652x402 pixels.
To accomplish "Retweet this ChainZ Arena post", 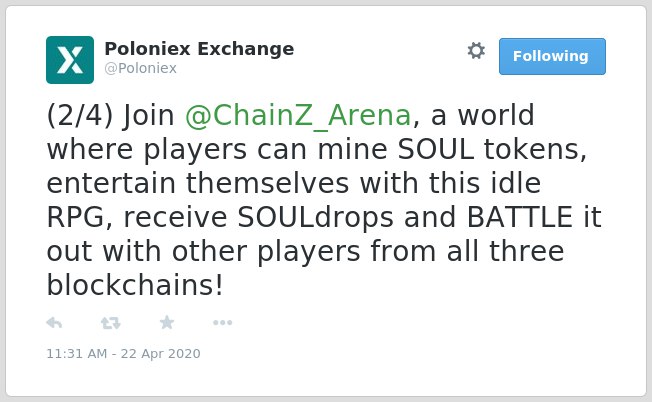I will pos(111,323).
